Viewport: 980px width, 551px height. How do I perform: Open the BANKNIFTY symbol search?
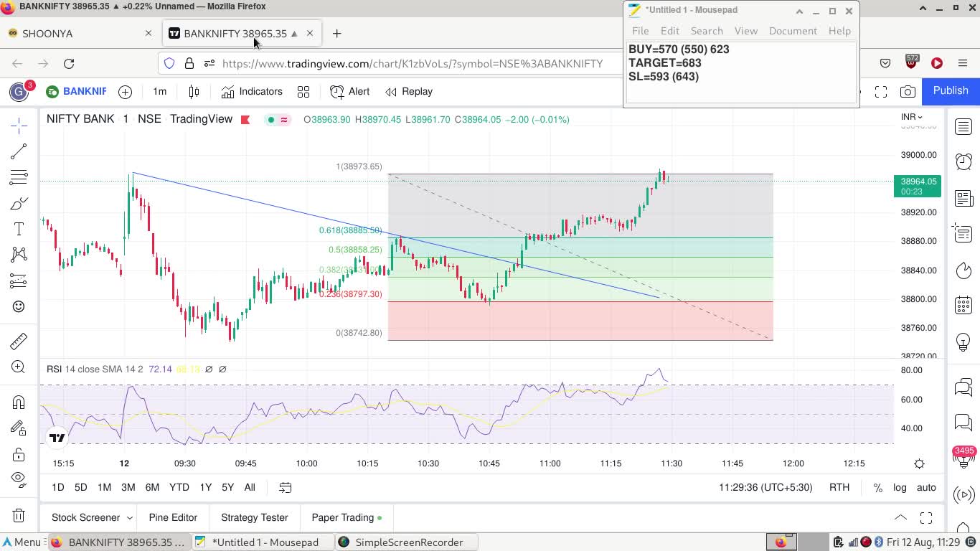coord(76,92)
